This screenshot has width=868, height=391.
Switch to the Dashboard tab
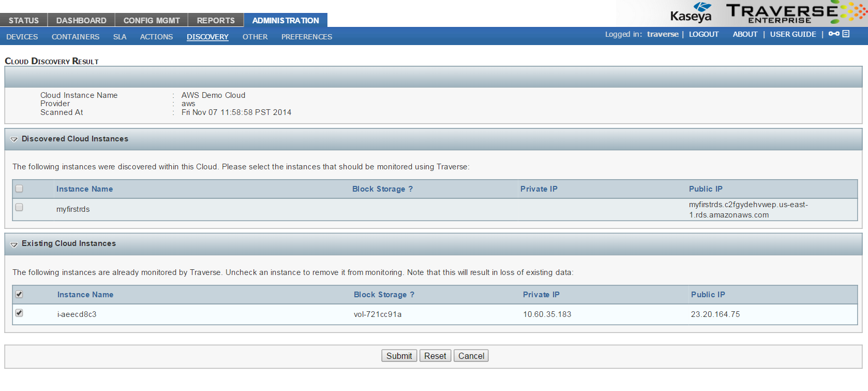[81, 20]
